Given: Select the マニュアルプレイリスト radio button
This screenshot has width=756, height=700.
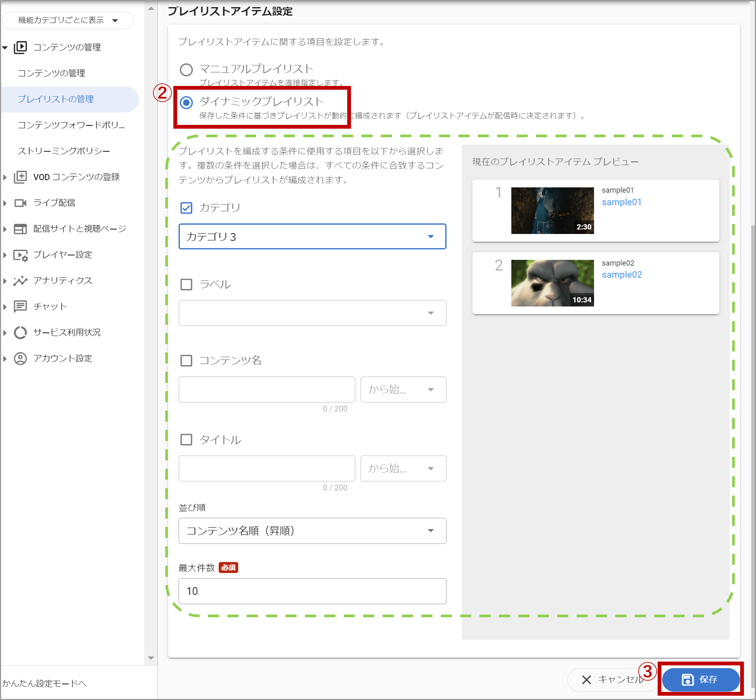Looking at the screenshot, I should pos(186,70).
